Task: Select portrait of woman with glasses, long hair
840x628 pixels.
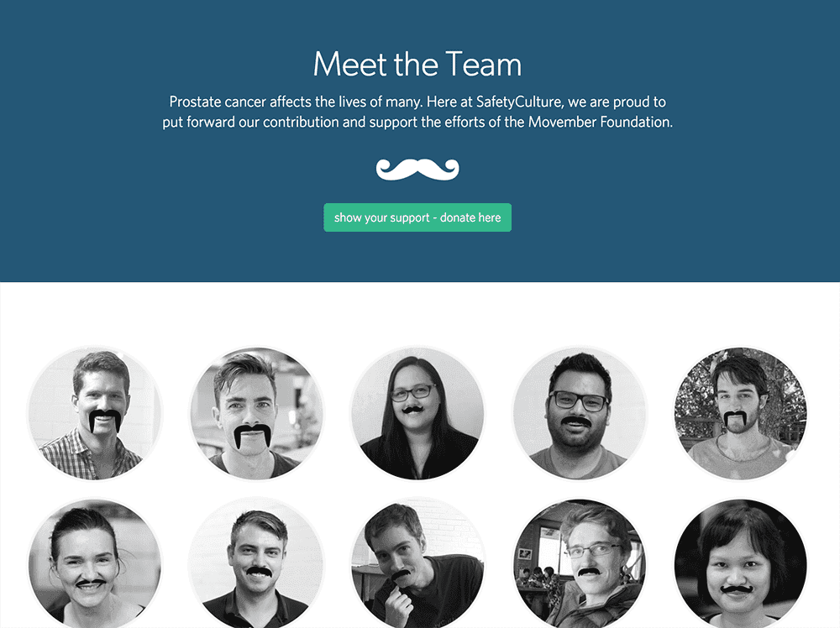Action: 417,413
